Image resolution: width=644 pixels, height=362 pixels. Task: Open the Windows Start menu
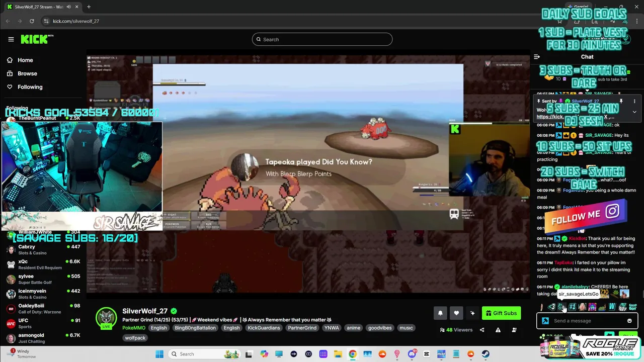pyautogui.click(x=159, y=354)
